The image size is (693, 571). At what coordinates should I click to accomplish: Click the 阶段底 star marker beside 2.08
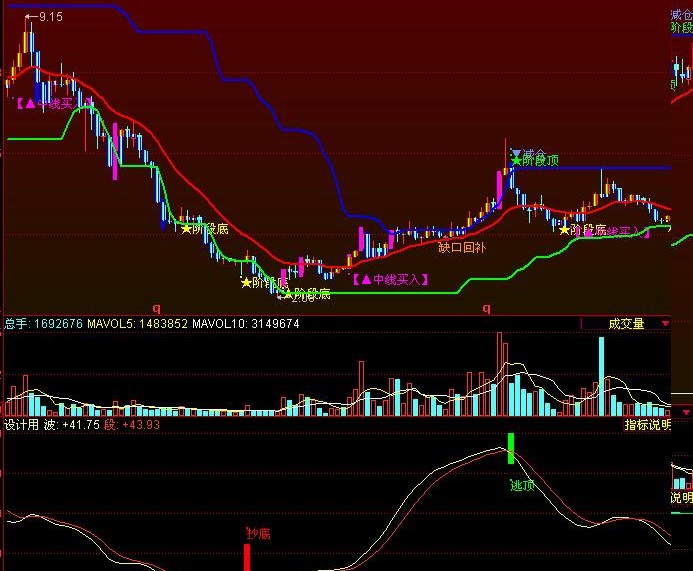(289, 293)
